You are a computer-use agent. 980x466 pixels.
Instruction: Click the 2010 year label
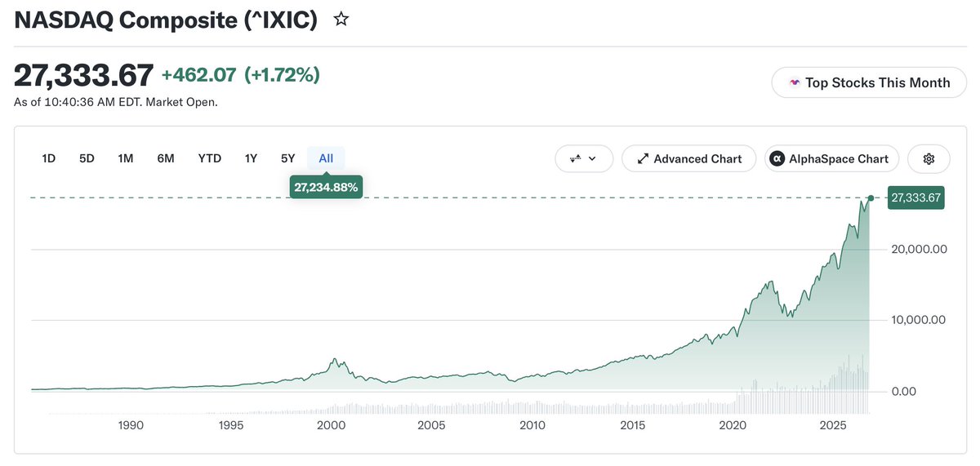coord(532,425)
